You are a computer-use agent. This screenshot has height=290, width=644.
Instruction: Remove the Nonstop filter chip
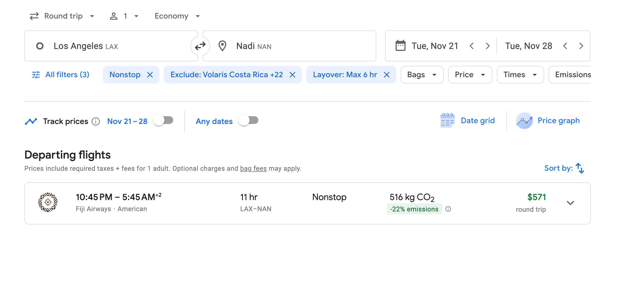(x=150, y=75)
